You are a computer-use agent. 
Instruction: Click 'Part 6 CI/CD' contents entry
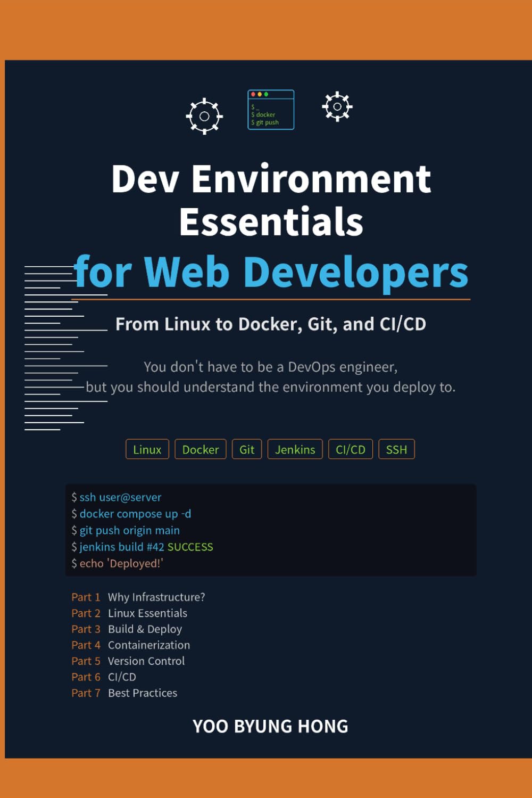tap(104, 677)
